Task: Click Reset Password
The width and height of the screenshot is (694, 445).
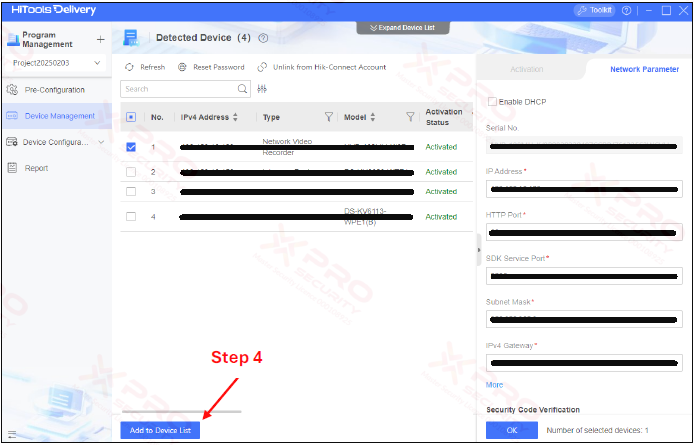Action: tap(211, 67)
